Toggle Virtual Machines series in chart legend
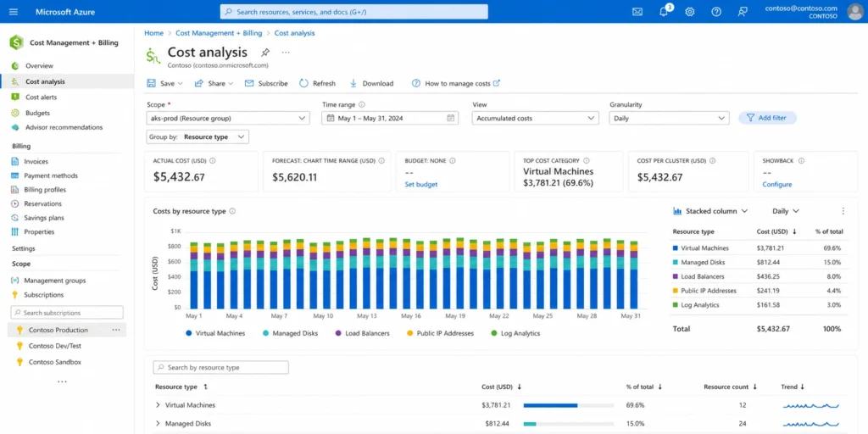This screenshot has width=868, height=434. click(214, 333)
